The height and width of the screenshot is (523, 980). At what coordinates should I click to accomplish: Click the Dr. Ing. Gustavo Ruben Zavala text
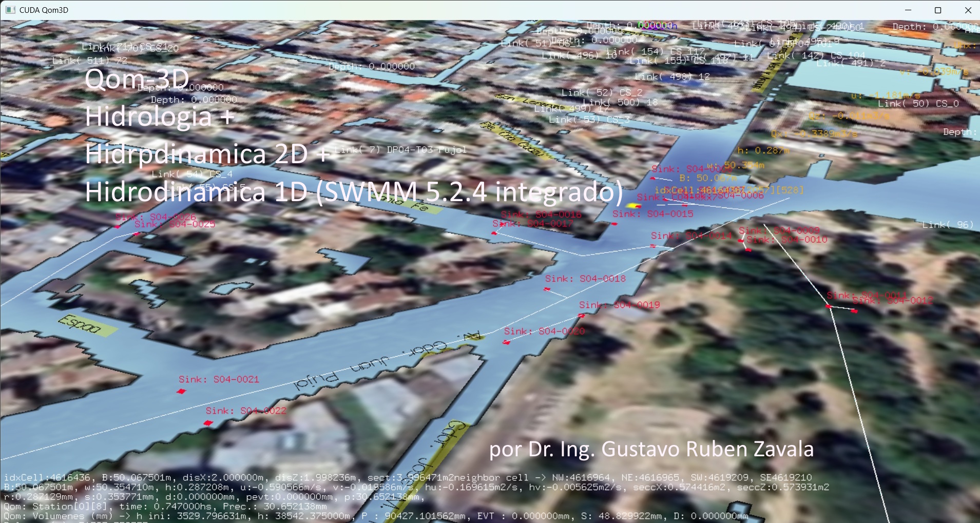pyautogui.click(x=651, y=449)
